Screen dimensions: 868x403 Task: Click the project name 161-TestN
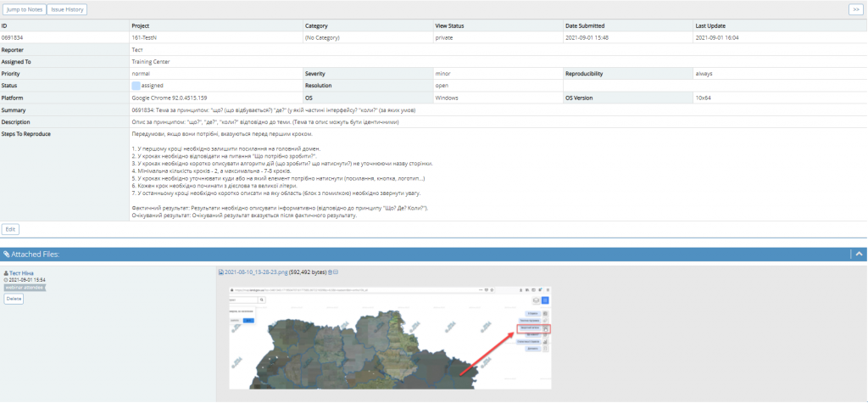tap(144, 37)
